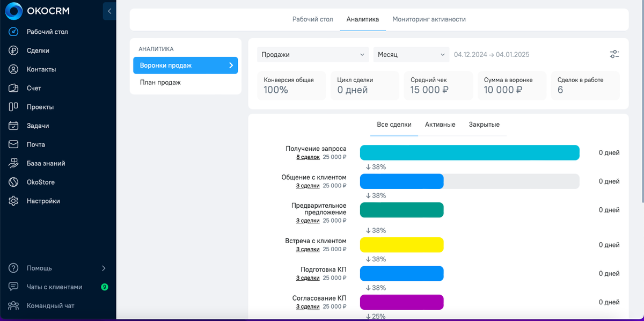This screenshot has width=644, height=321.
Task: Expand the Помощь submenu arrow
Action: point(104,268)
